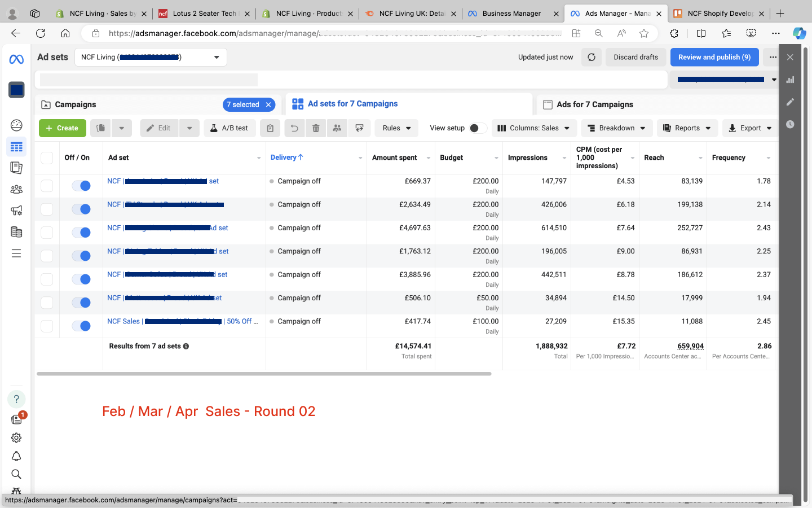The image size is (812, 508).
Task: Click the preview share icon in toolbar
Action: [359, 128]
